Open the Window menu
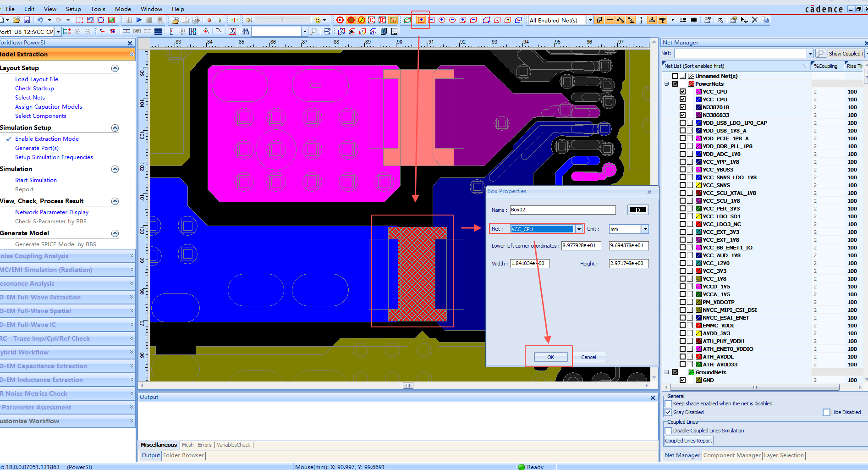Image resolution: width=868 pixels, height=470 pixels. point(151,9)
